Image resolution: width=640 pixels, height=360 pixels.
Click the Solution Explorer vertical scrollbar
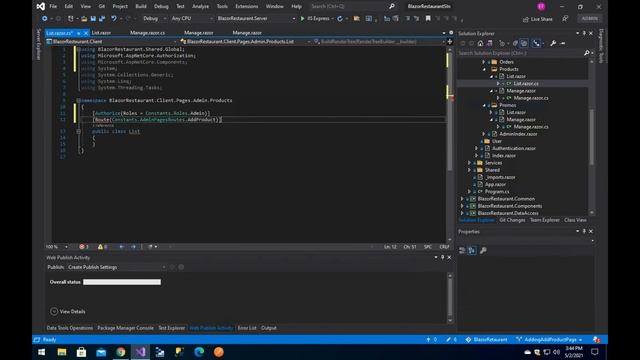(x=591, y=137)
